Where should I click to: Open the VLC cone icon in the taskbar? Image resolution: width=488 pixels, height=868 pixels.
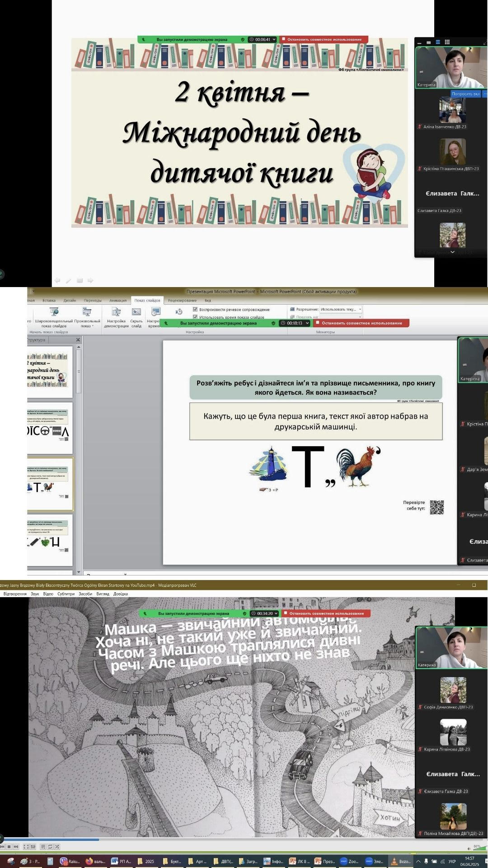pos(394,861)
